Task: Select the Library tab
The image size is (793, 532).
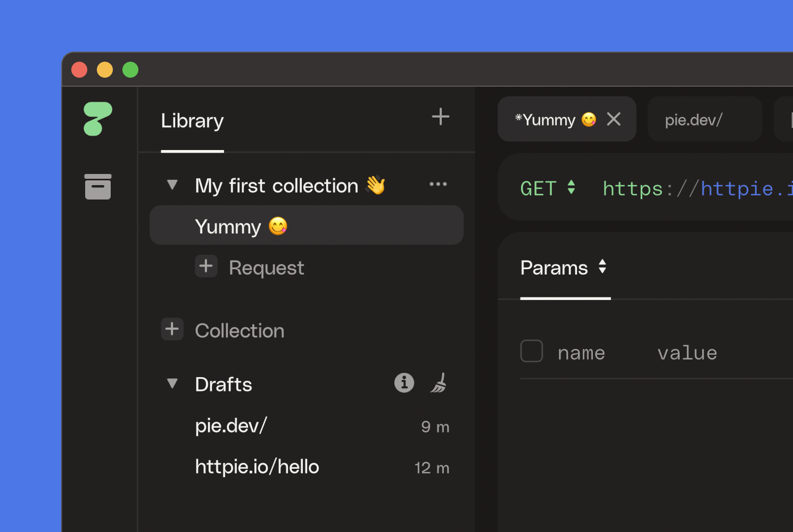Action: (192, 121)
